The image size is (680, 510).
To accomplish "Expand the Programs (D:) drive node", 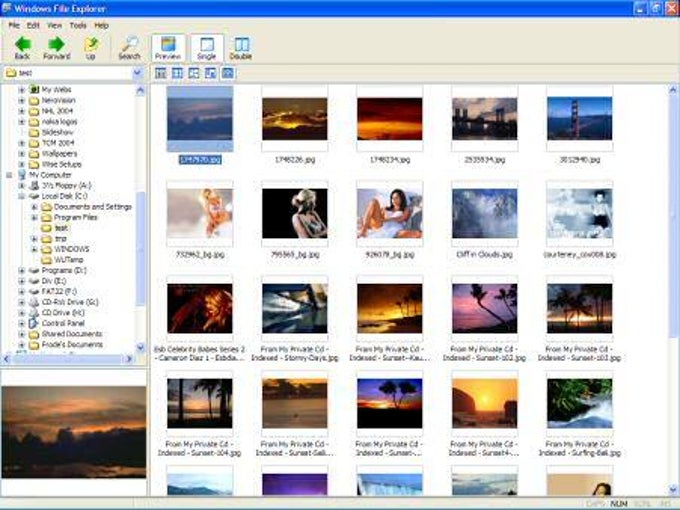I will pyautogui.click(x=21, y=271).
